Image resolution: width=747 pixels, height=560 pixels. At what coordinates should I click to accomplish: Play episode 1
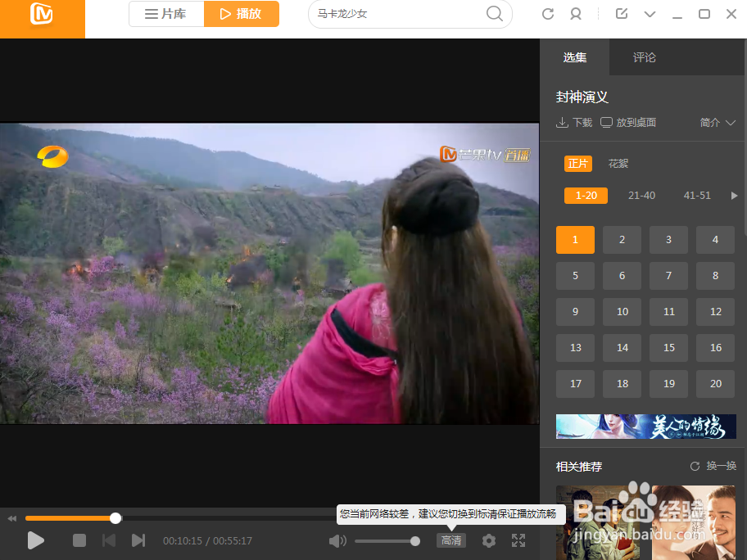pyautogui.click(x=575, y=240)
